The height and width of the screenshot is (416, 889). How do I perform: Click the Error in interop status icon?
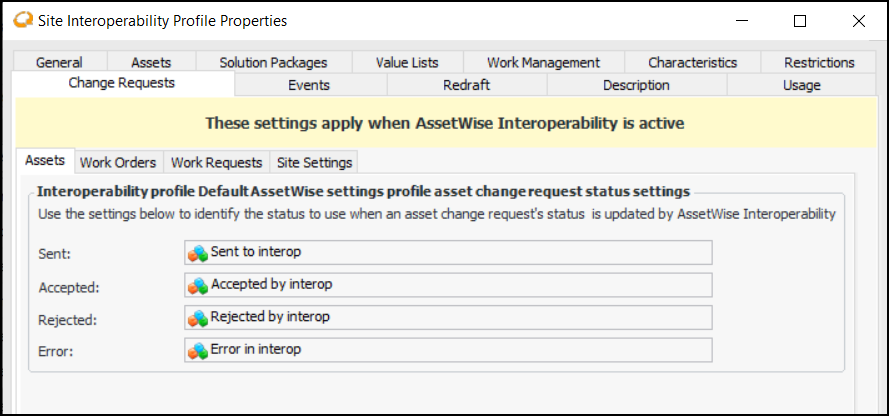tap(198, 351)
